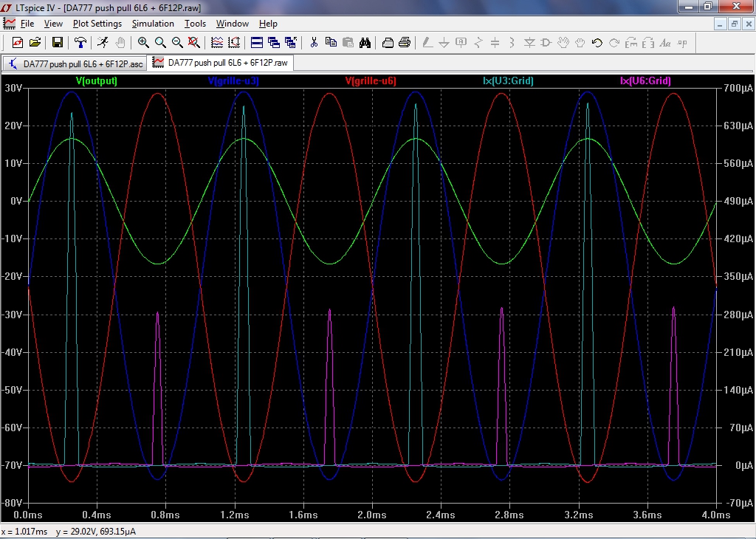Click the Paste clipboard icon
This screenshot has height=539, width=756.
348,43
